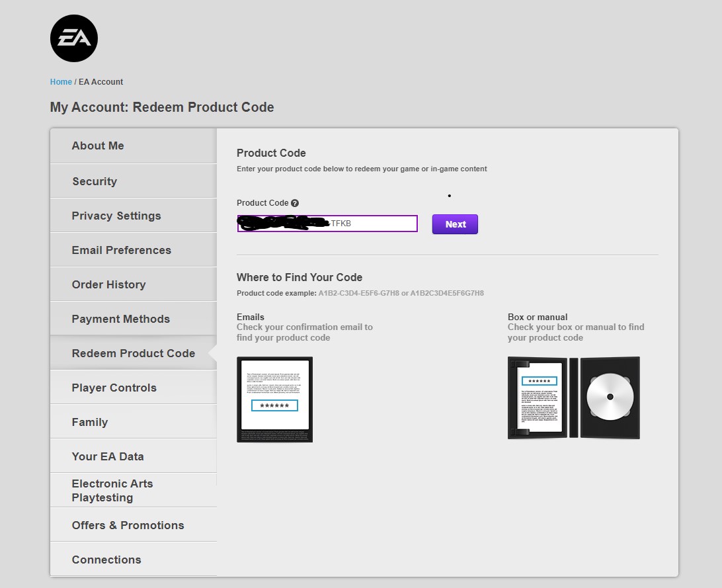Click the purple Next button
Image resolution: width=722 pixels, height=588 pixels.
(x=455, y=224)
